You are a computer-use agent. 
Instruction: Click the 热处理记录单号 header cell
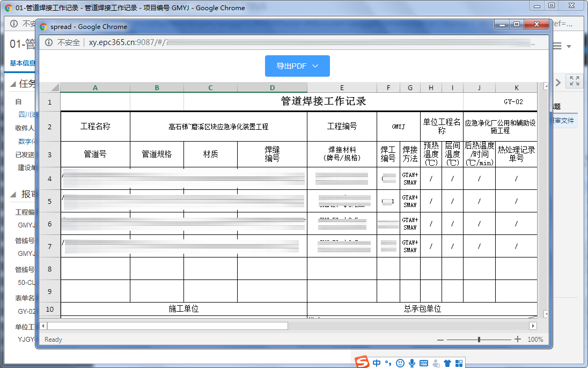(516, 154)
